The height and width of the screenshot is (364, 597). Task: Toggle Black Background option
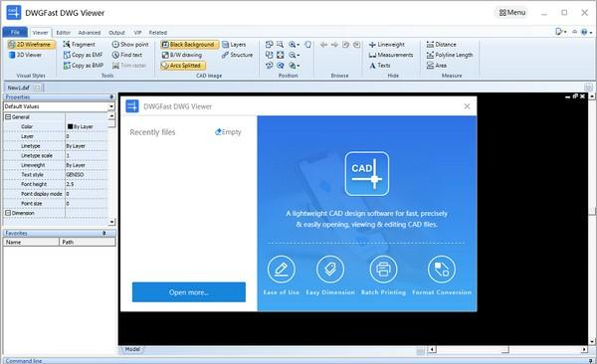189,45
